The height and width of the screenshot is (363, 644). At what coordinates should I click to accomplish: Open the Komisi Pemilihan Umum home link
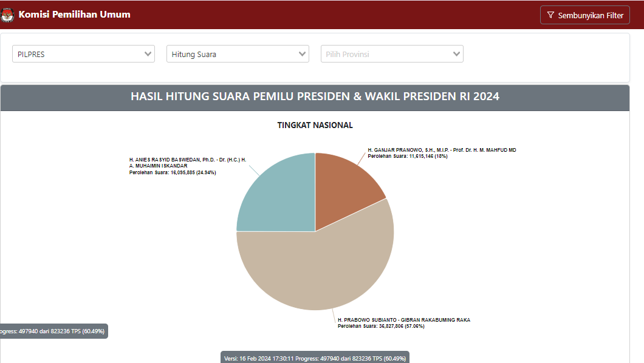74,15
